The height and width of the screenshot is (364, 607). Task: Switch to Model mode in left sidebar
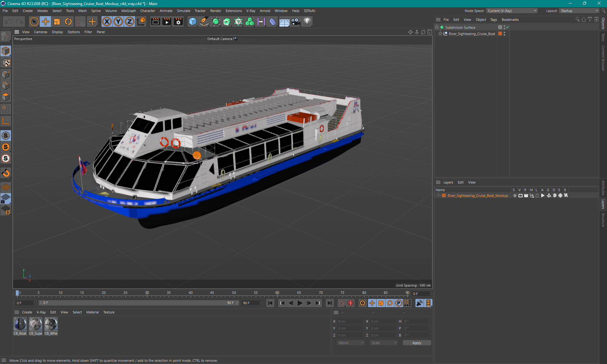tap(6, 51)
